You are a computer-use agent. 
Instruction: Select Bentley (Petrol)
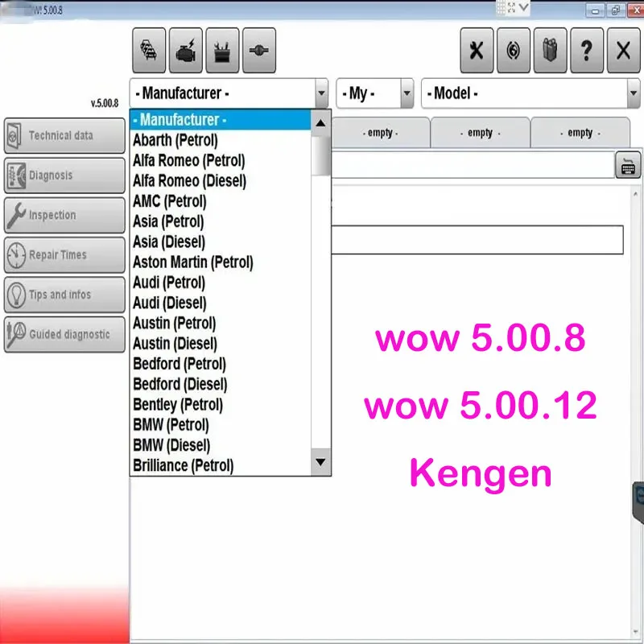pos(221,405)
